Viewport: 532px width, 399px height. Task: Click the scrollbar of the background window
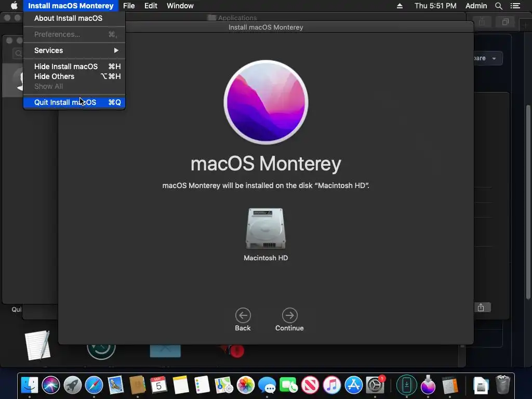[528, 202]
